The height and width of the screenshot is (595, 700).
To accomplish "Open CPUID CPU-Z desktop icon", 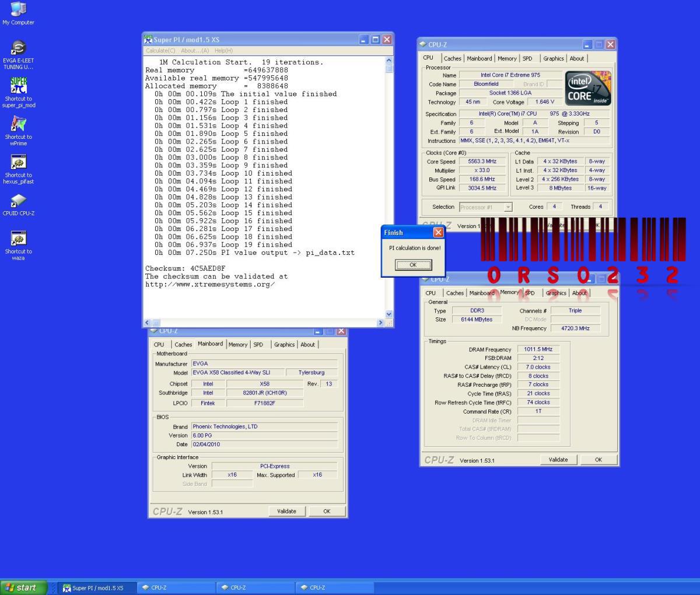I will (x=18, y=204).
